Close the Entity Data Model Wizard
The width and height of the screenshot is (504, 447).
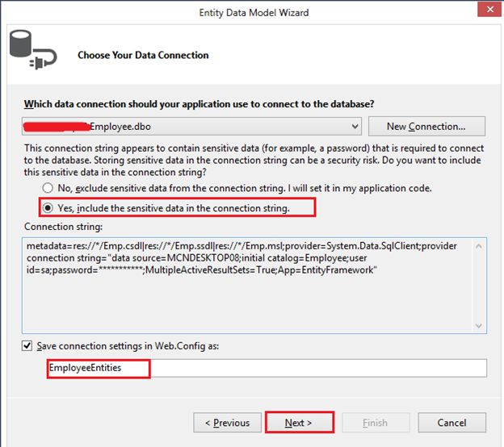tap(487, 13)
